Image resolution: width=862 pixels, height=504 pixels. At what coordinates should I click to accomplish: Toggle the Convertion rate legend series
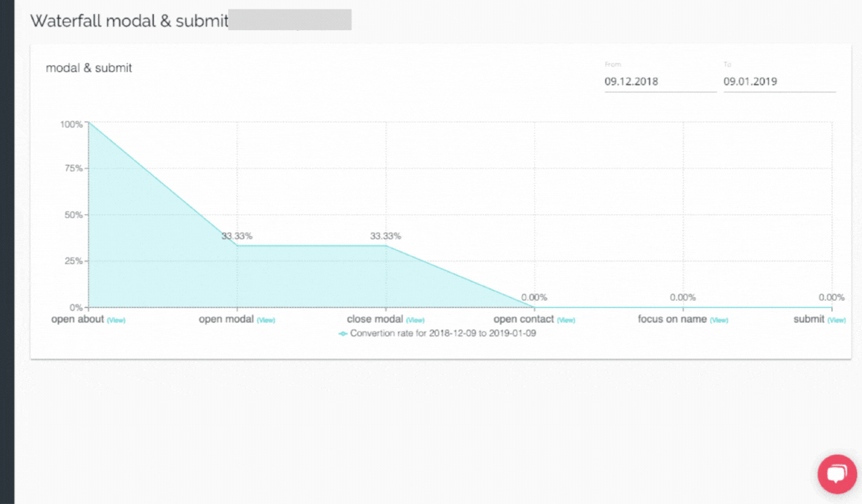(x=442, y=333)
